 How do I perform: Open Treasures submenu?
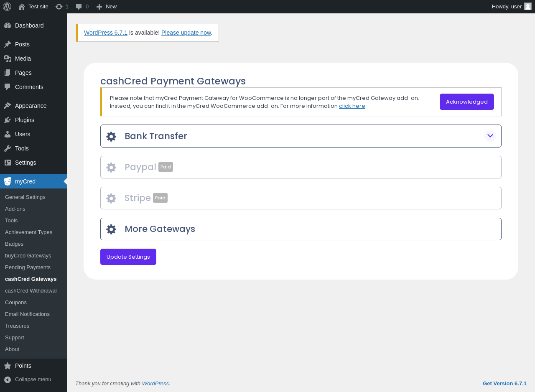tap(33, 326)
